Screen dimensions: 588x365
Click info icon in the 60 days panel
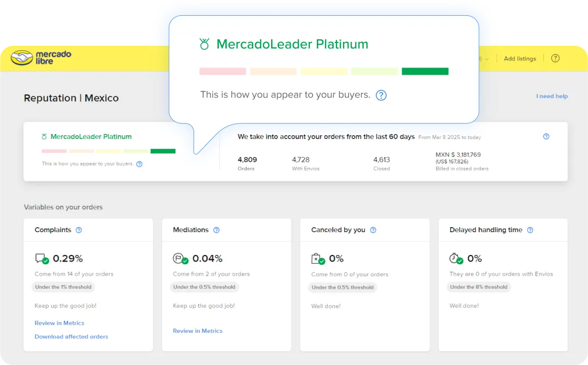546,137
